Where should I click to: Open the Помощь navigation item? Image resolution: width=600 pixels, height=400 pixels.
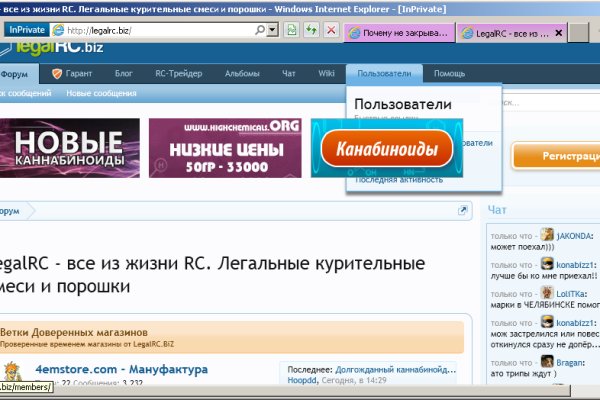[449, 74]
